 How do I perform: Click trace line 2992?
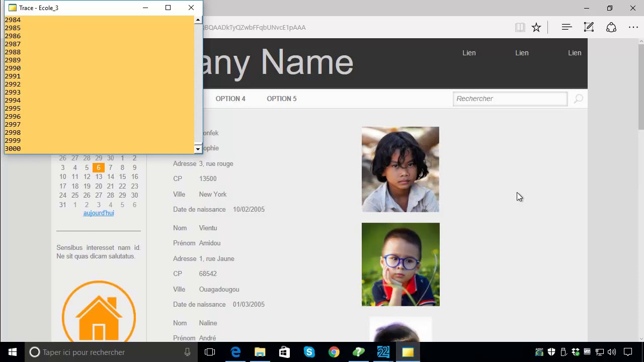13,84
